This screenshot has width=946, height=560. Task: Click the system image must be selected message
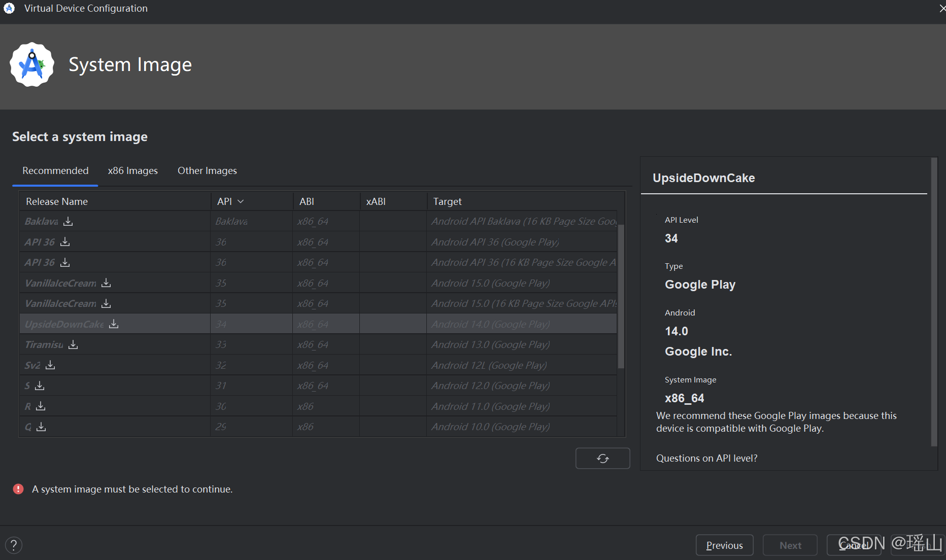tap(132, 489)
